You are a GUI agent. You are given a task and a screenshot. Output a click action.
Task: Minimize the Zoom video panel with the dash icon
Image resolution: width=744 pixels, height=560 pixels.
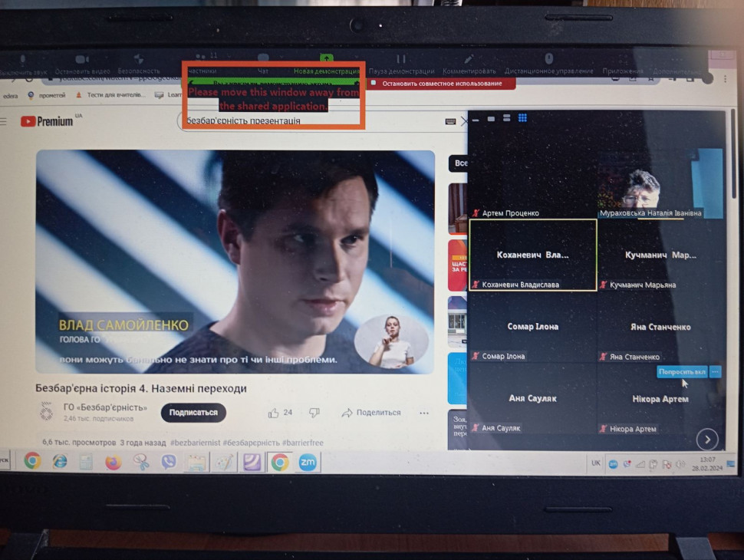(x=476, y=119)
